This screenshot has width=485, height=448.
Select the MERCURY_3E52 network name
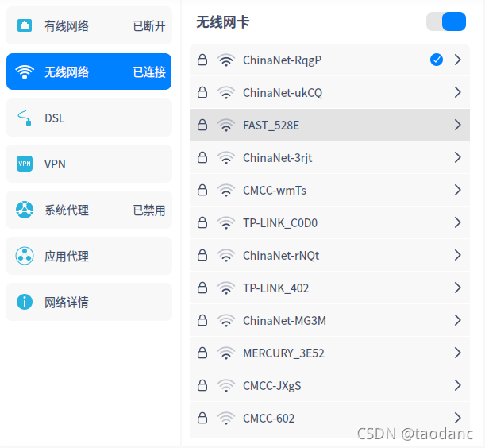(x=283, y=353)
